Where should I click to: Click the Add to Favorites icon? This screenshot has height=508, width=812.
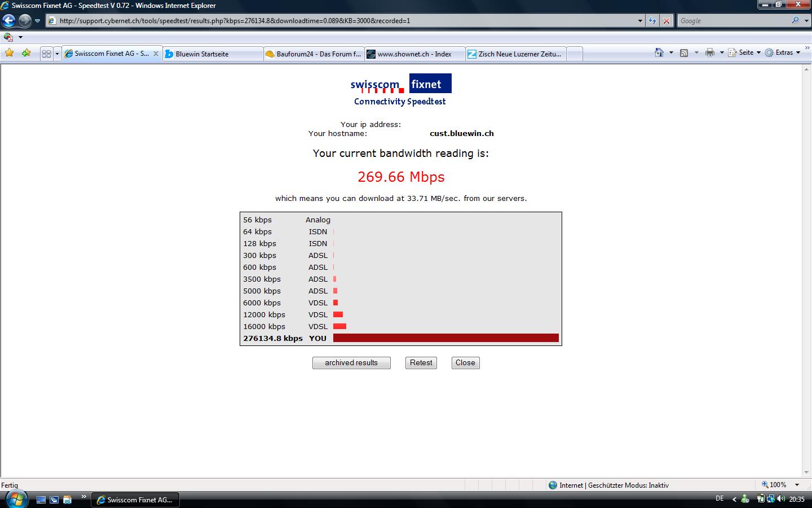26,53
